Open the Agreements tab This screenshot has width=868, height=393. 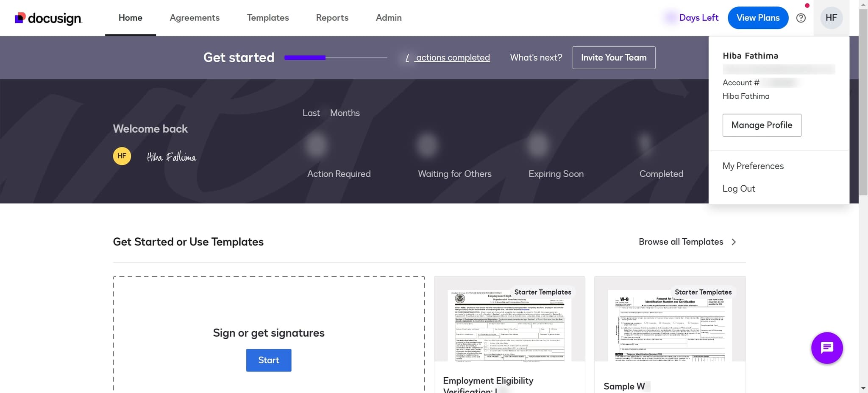(195, 18)
